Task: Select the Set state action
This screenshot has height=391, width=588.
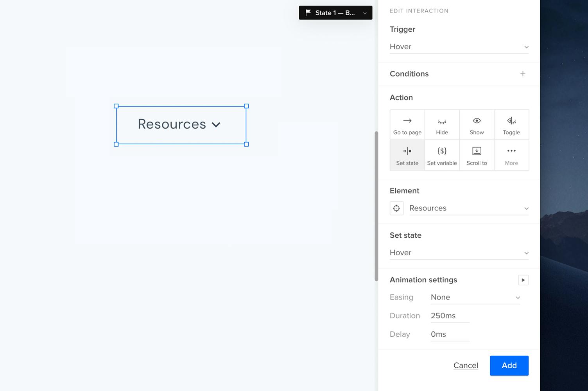Action: click(x=407, y=155)
